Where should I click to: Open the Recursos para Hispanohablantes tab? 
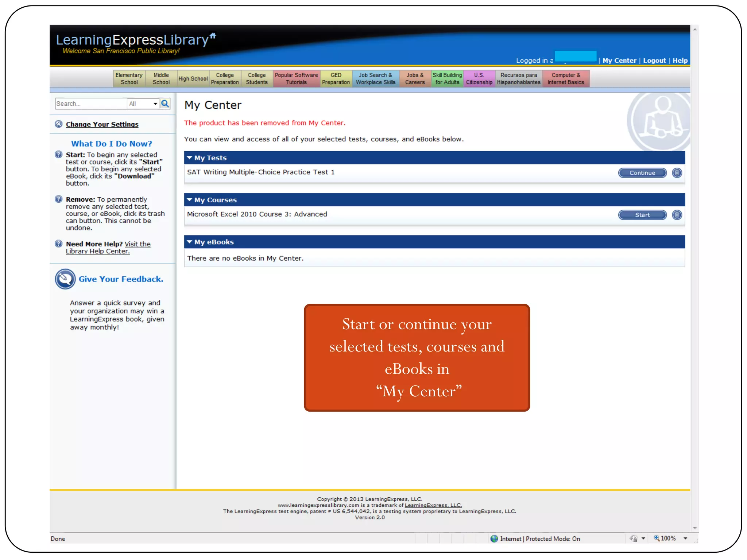coord(519,78)
